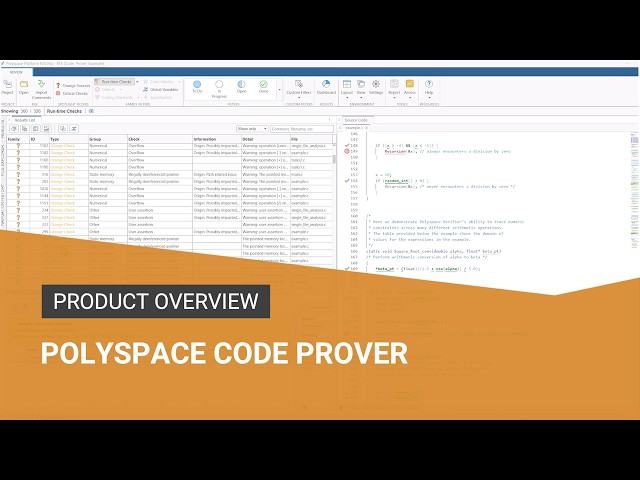Sort results by the Type column
Screen dimensions: 640x480
68,139
